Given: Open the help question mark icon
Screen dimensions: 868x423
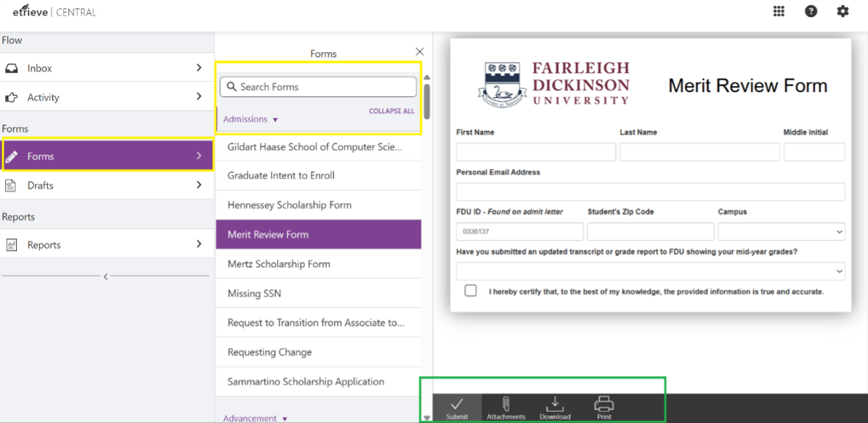Looking at the screenshot, I should coord(811,12).
